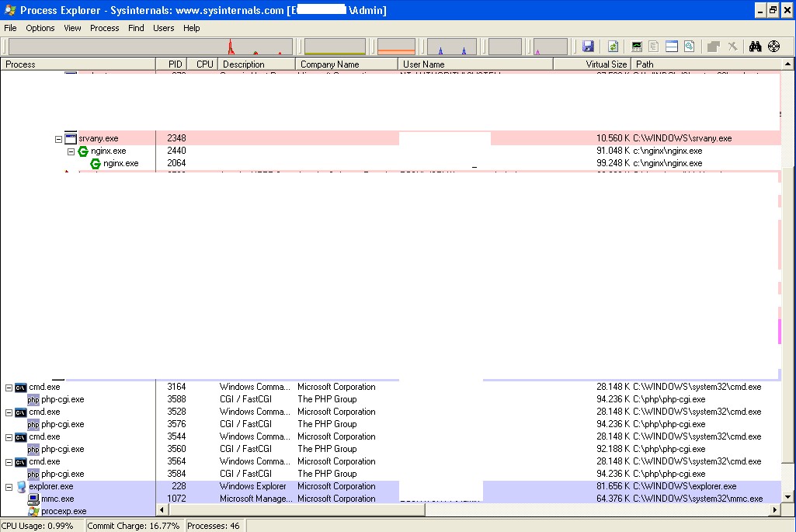This screenshot has height=532, width=796.
Task: Collapse the srvany.exe tree node
Action: [x=58, y=138]
